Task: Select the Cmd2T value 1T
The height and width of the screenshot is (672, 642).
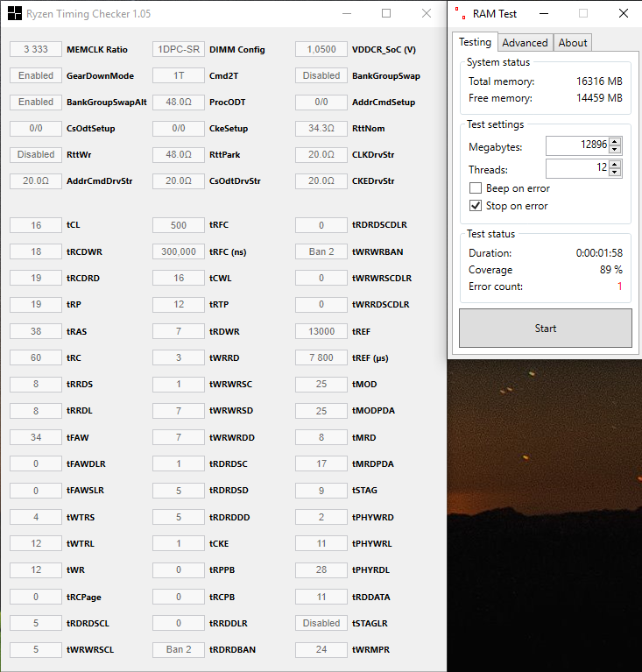Action: click(x=179, y=75)
